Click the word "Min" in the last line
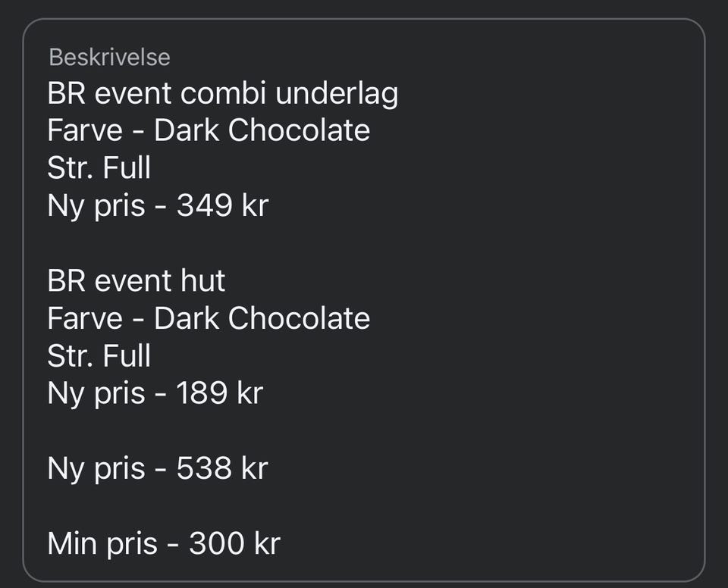 click(x=74, y=543)
